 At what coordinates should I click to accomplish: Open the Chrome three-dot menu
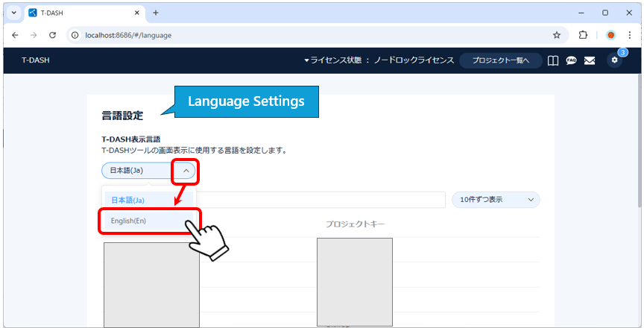point(630,35)
